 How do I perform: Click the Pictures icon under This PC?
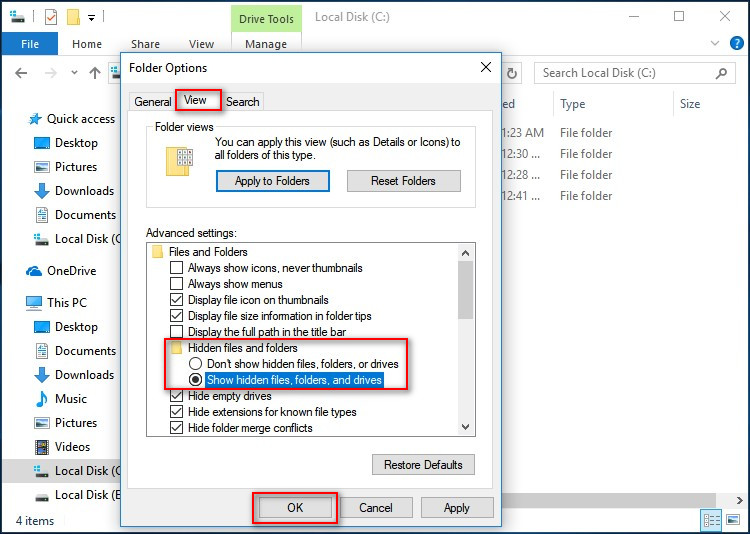tap(42, 423)
